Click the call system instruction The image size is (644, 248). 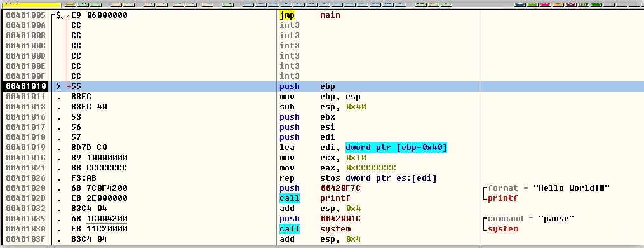tap(314, 229)
